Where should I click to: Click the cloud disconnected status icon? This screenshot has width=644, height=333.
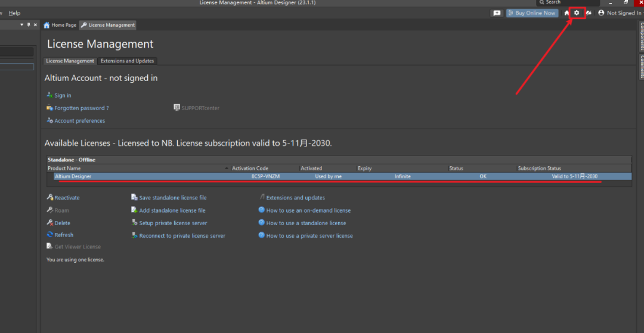pyautogui.click(x=589, y=13)
